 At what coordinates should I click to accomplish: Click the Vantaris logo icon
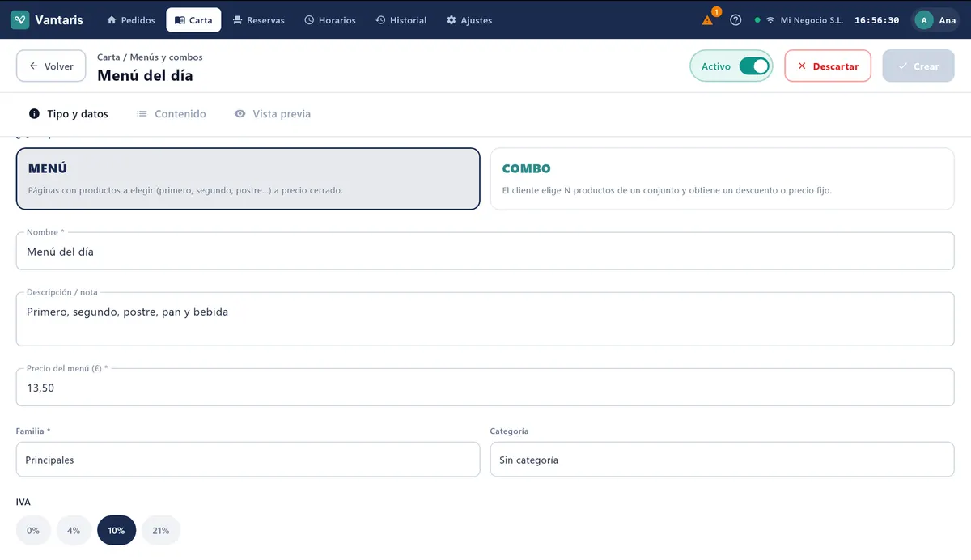coord(20,20)
